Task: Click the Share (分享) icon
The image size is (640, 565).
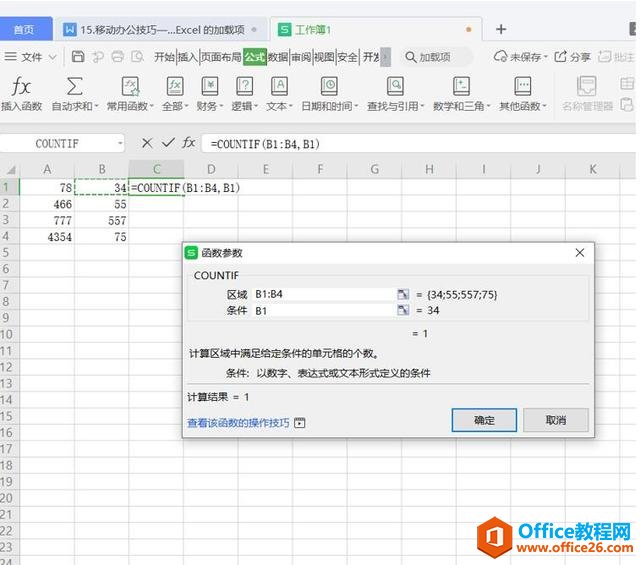Action: [x=560, y=56]
